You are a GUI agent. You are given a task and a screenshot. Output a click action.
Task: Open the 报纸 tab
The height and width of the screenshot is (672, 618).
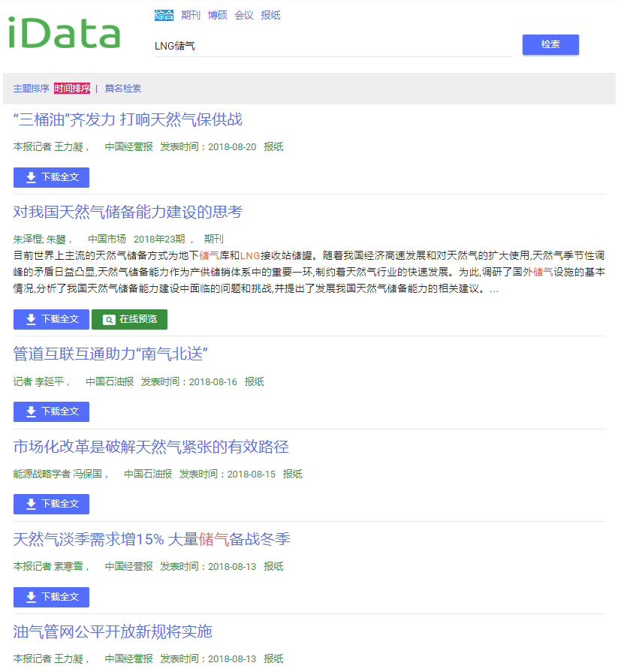pos(270,15)
